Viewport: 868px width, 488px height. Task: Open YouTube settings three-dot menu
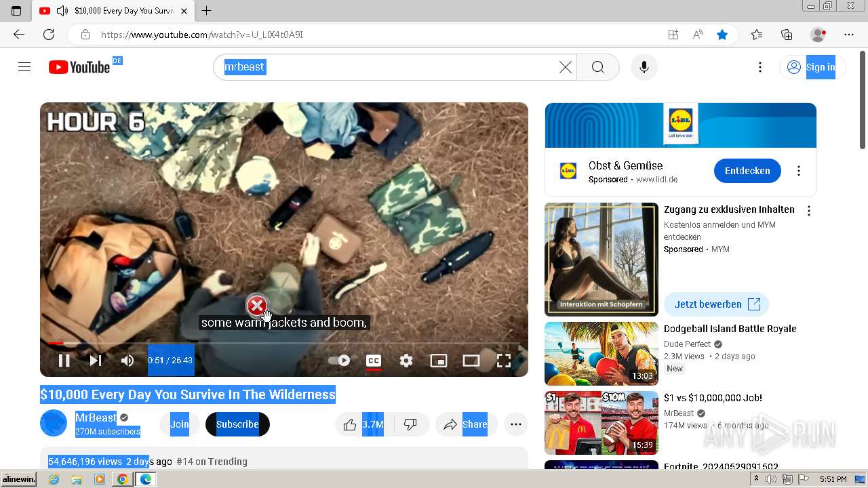pos(760,67)
